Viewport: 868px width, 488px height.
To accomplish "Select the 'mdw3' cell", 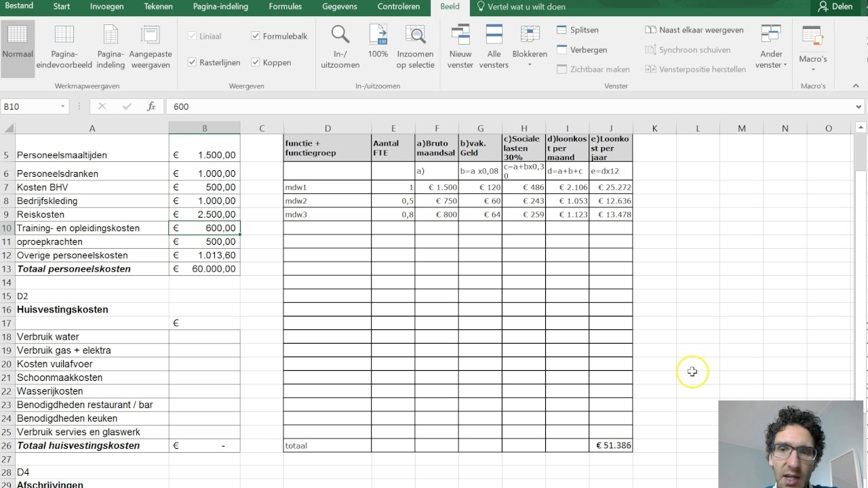I will pyautogui.click(x=328, y=214).
